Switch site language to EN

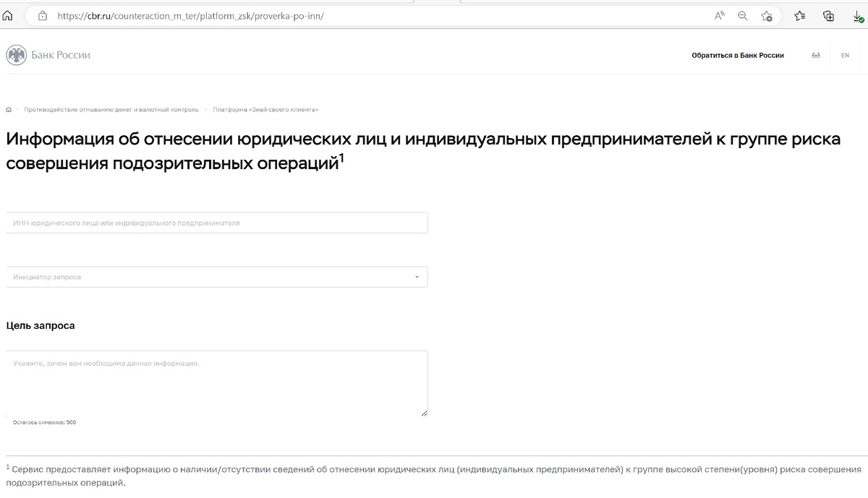845,56
